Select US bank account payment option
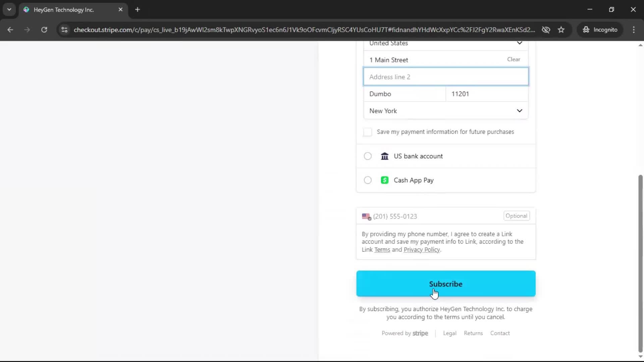644x362 pixels. click(x=368, y=156)
